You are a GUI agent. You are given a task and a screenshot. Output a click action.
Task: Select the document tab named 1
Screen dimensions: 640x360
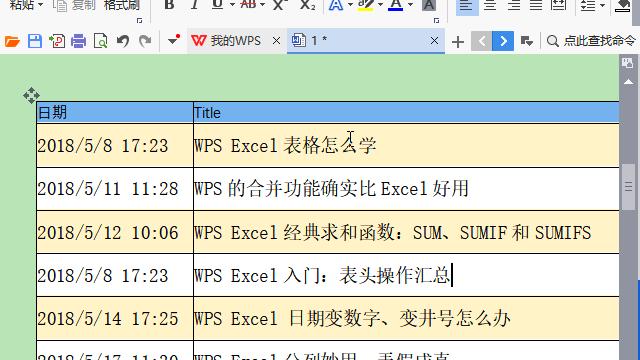point(359,41)
